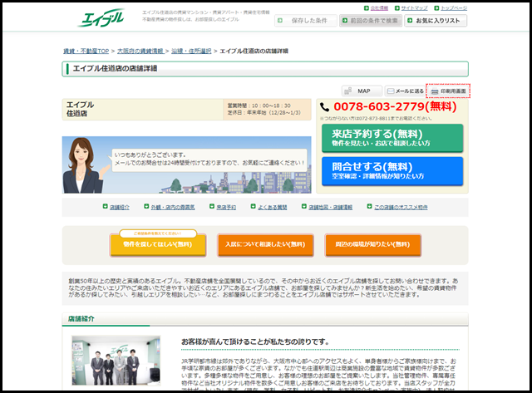Jump to よくある質問 anchor link

tap(272, 207)
